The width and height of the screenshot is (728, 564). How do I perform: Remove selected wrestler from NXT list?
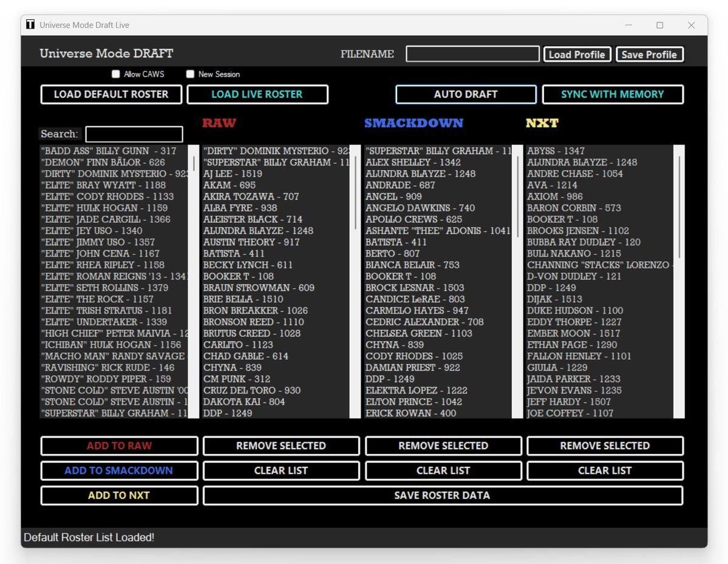tap(605, 446)
